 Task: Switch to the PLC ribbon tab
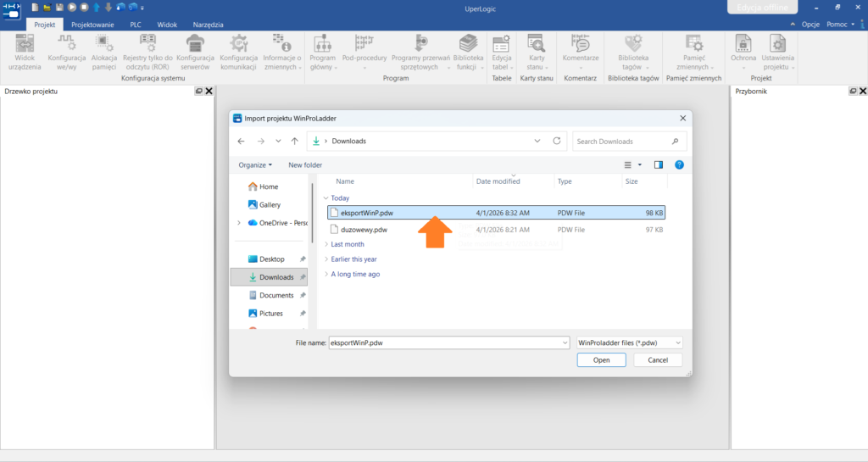pyautogui.click(x=136, y=25)
